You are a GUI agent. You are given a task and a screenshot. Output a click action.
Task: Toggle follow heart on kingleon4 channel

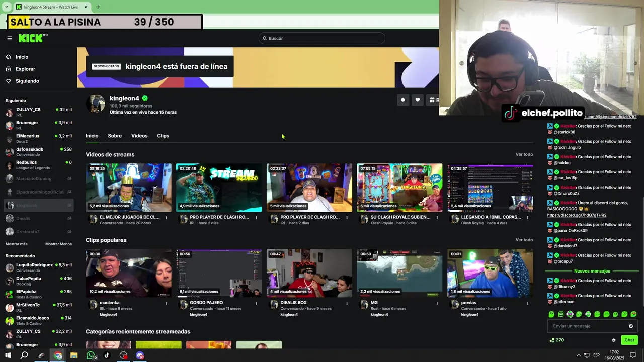[417, 100]
